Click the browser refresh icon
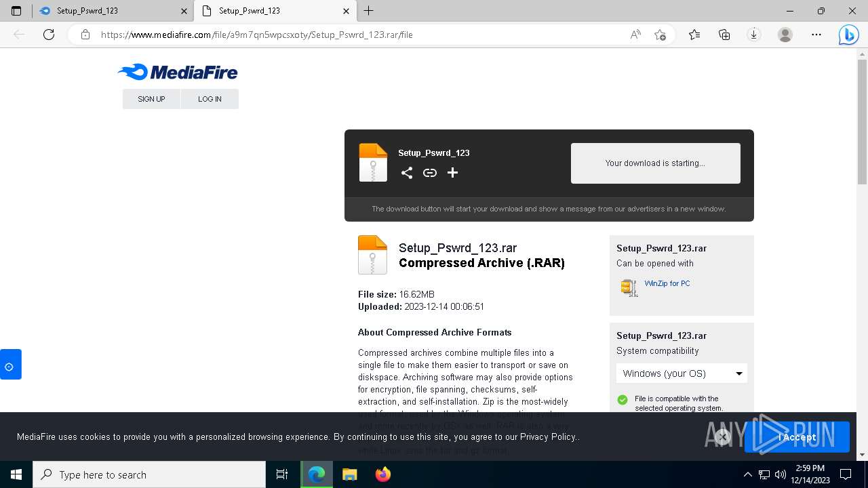Image resolution: width=868 pixels, height=488 pixels. coord(49,35)
